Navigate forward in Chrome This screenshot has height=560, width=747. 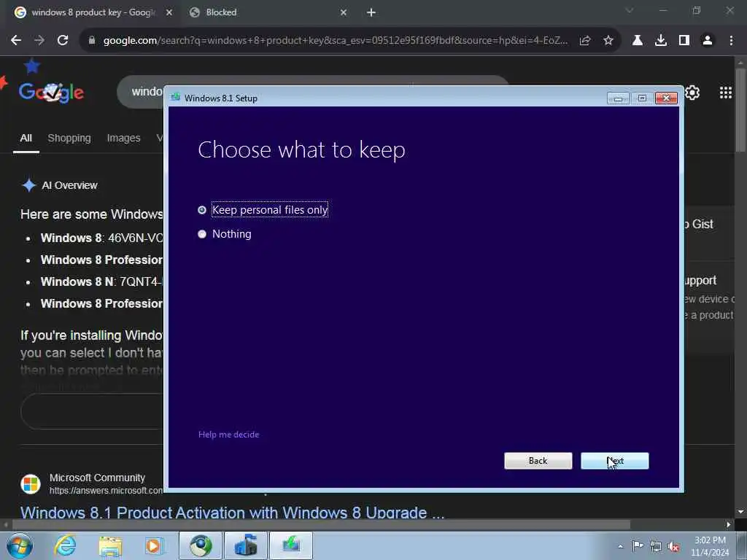click(x=39, y=41)
